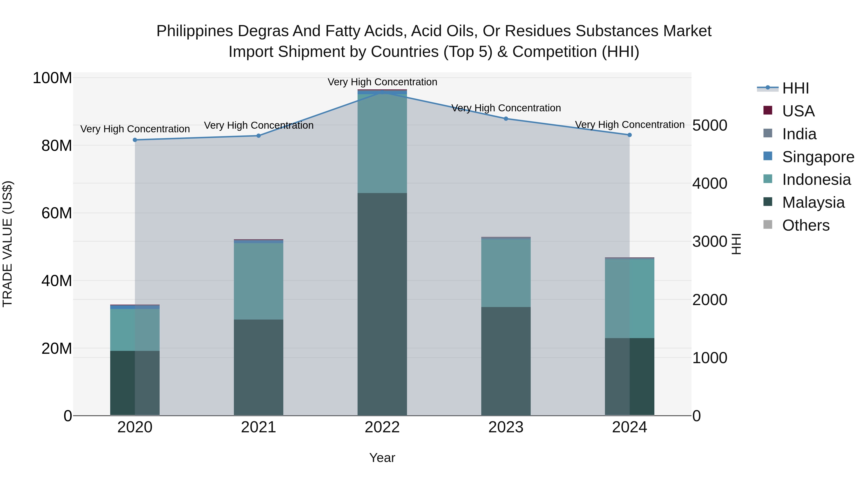Click the rotated HHI right axis title
The image size is (868, 488).
pos(737,244)
